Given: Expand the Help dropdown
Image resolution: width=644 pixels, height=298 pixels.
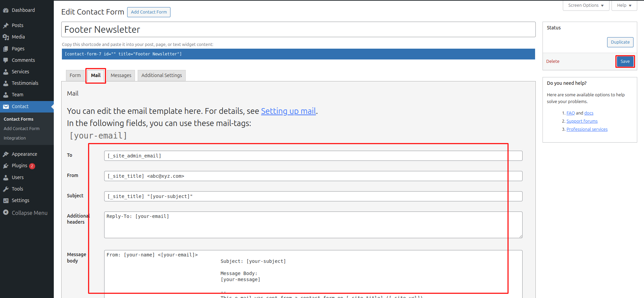Looking at the screenshot, I should pyautogui.click(x=624, y=5).
